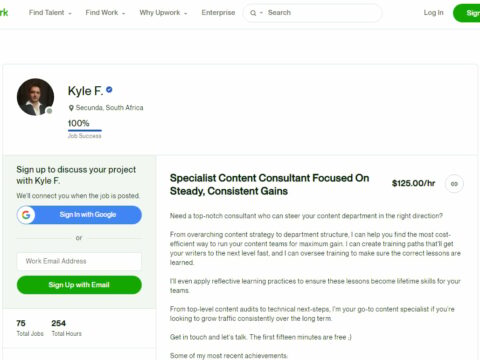Screen dimensions: 480x360
Task: Click the Google logo icon
Action: [26, 215]
